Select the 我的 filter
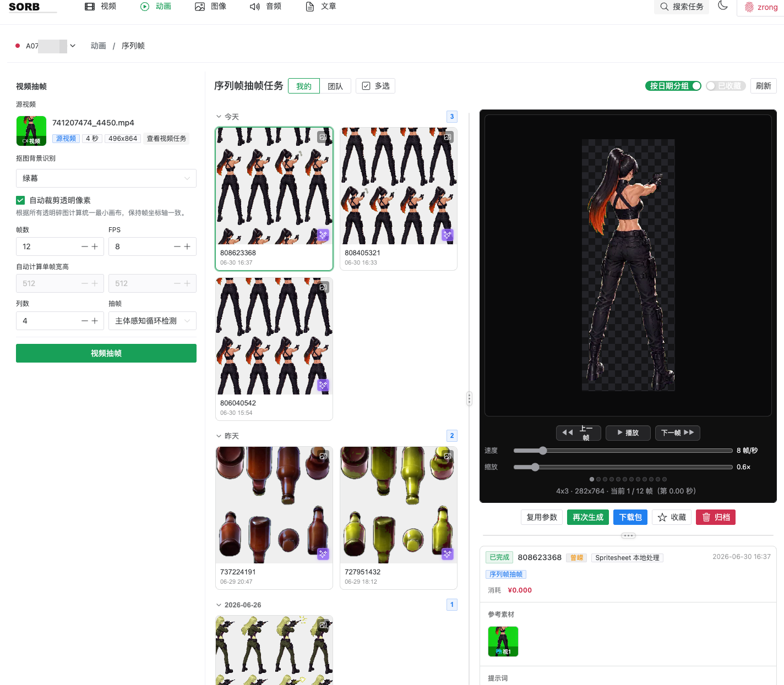Image resolution: width=784 pixels, height=685 pixels. coord(304,86)
